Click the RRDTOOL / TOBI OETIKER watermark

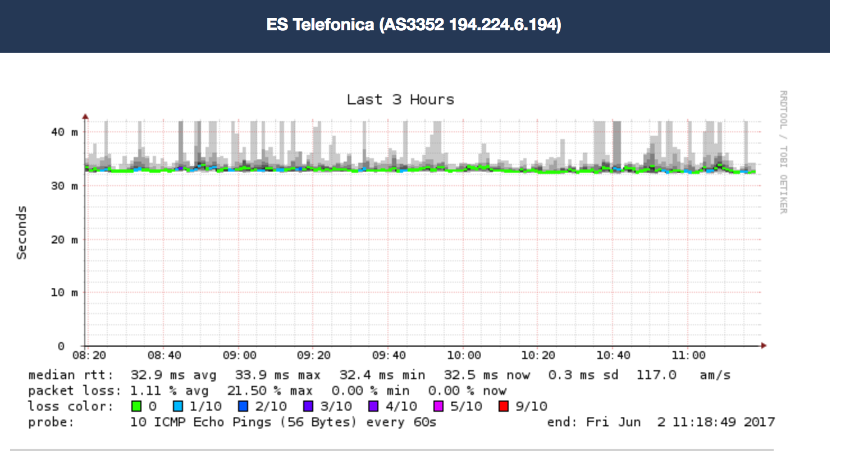pyautogui.click(x=783, y=151)
